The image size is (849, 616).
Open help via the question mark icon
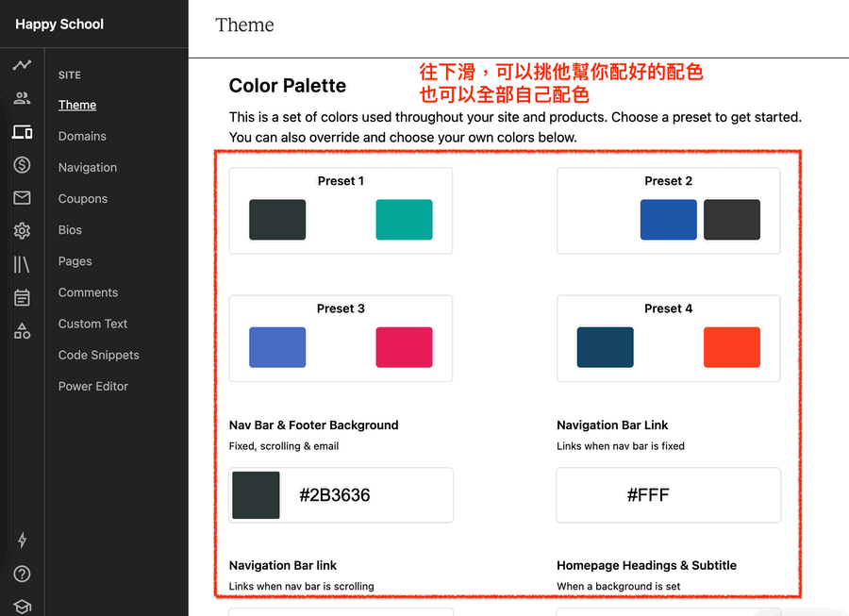click(x=22, y=574)
